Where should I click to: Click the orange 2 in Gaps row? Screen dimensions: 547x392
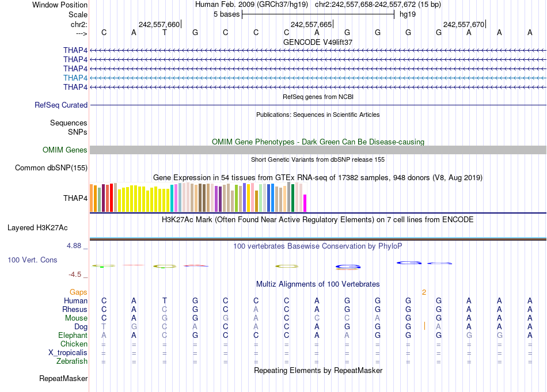tap(424, 292)
